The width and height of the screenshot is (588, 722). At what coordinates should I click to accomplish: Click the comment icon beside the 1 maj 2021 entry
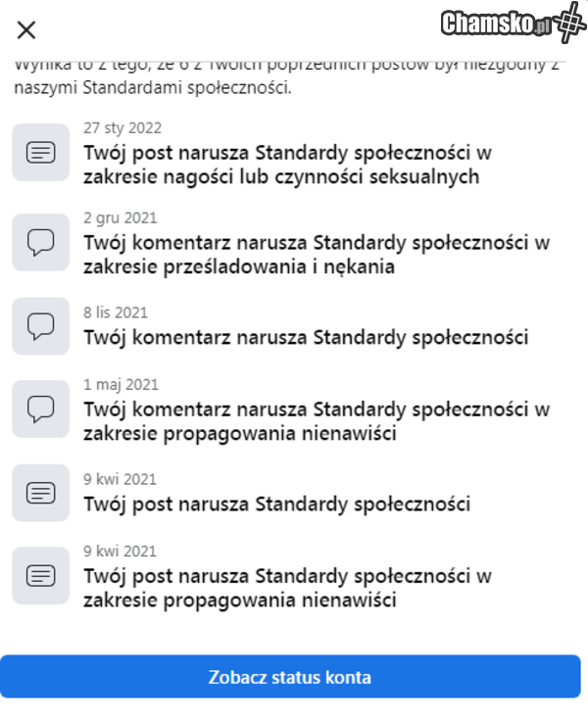(x=40, y=409)
